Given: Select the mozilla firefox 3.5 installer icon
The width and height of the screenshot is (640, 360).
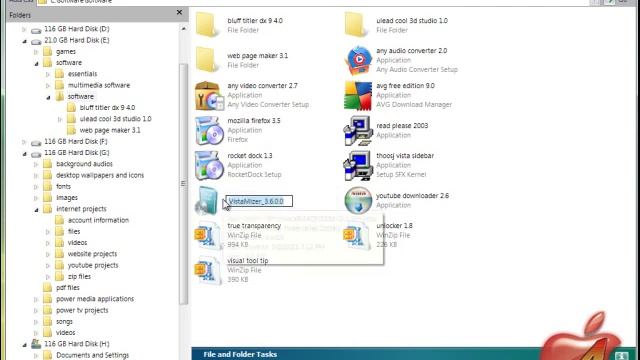Looking at the screenshot, I should tap(209, 131).
